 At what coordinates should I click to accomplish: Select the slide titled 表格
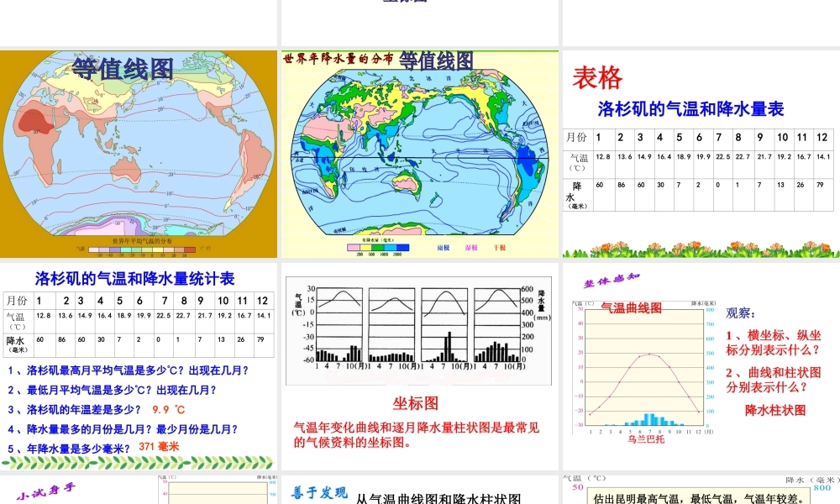701,155
